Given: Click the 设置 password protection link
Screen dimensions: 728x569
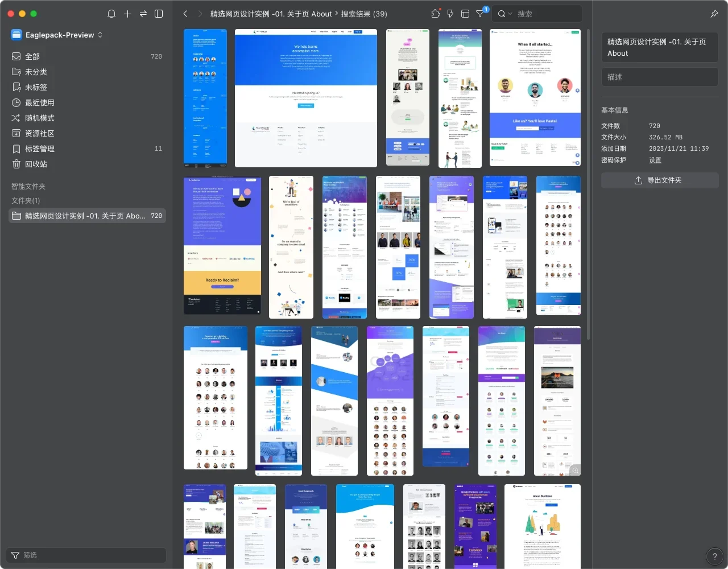Looking at the screenshot, I should click(x=655, y=160).
